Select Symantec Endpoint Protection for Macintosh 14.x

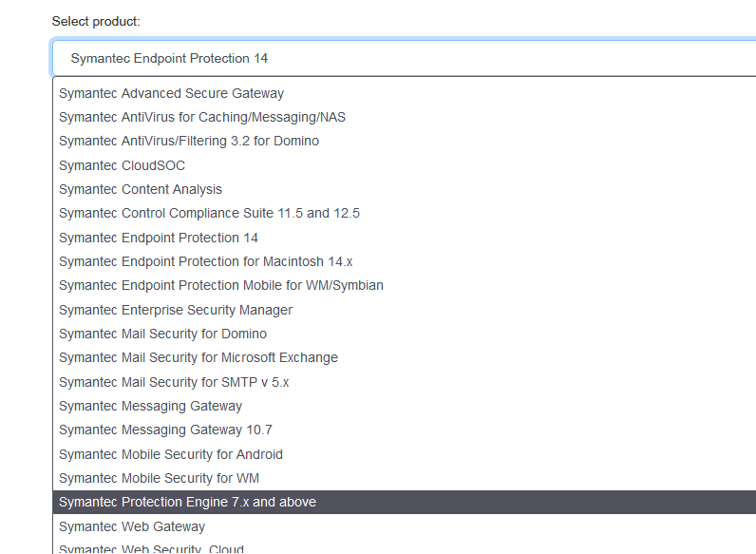click(x=404, y=261)
